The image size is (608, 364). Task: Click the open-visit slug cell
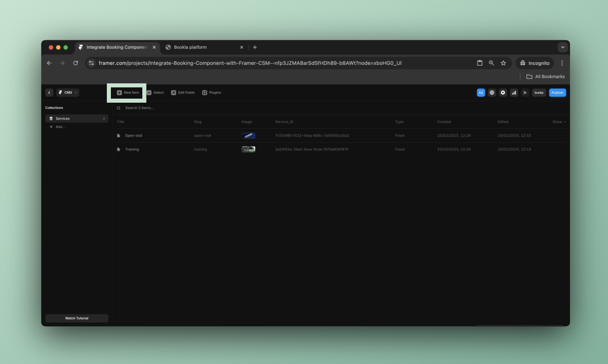click(x=202, y=136)
